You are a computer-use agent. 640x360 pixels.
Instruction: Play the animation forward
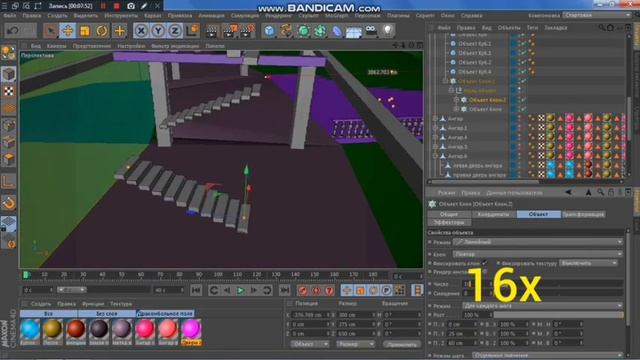(240, 290)
